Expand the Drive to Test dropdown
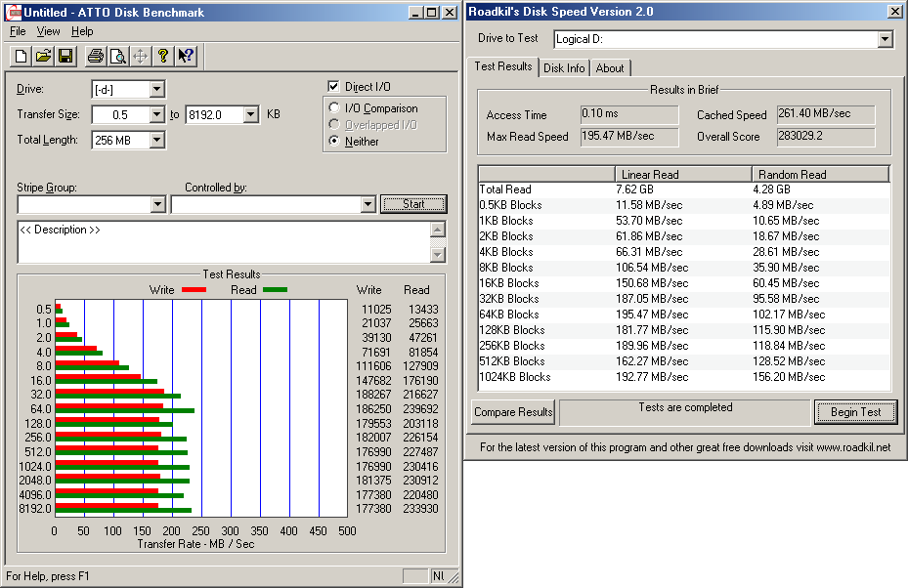This screenshot has height=588, width=908. pyautogui.click(x=885, y=39)
